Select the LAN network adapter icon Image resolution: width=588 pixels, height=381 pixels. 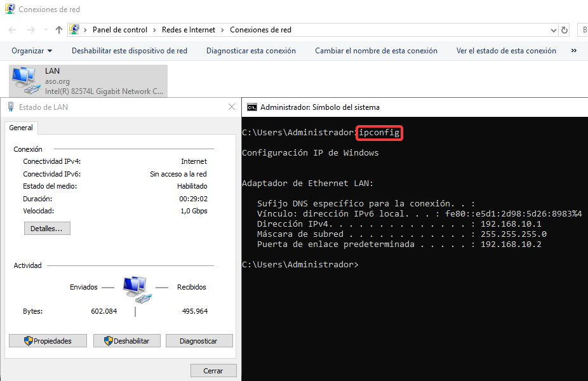coord(24,80)
